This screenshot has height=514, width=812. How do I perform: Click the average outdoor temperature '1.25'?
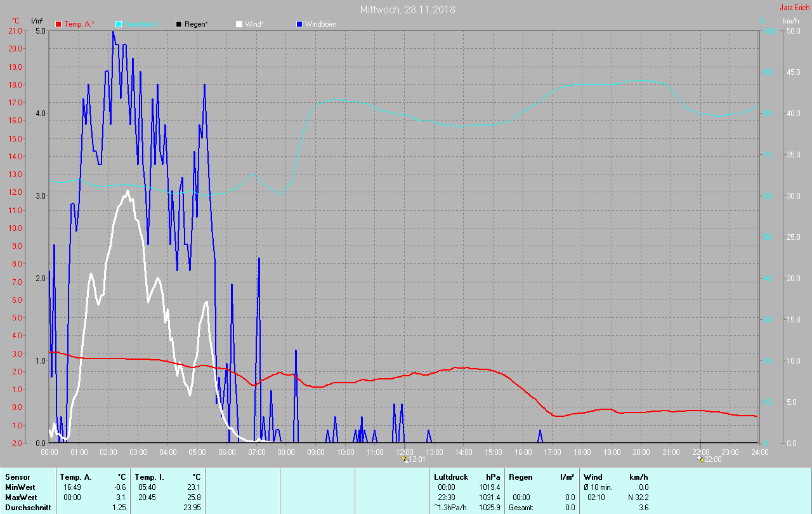pyautogui.click(x=119, y=508)
